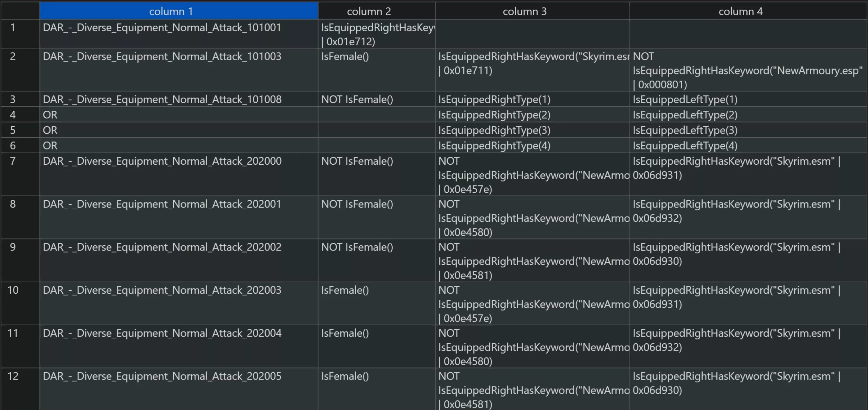Click row 9 column 3 cell ending 0x0e4581)
Viewport: 868px width, 410px height.
pyautogui.click(x=532, y=261)
